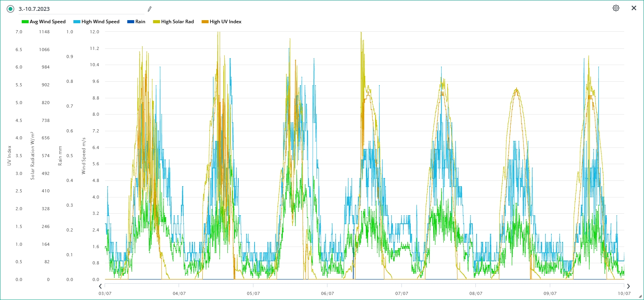Click the 06/07 date label on x-axis
The image size is (644, 300).
327,293
